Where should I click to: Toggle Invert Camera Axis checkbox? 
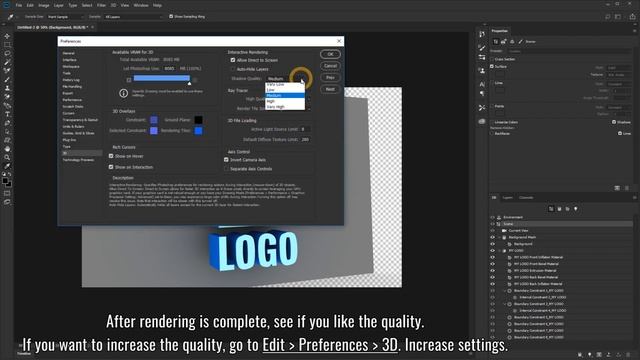pyautogui.click(x=226, y=160)
